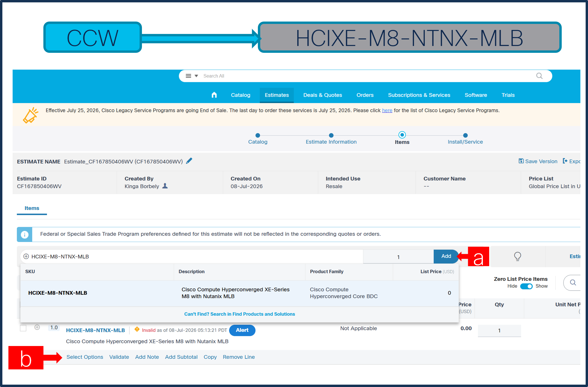Click the search icon beside Zero List Price Items
Screen dimensions: 588x387
pyautogui.click(x=573, y=283)
